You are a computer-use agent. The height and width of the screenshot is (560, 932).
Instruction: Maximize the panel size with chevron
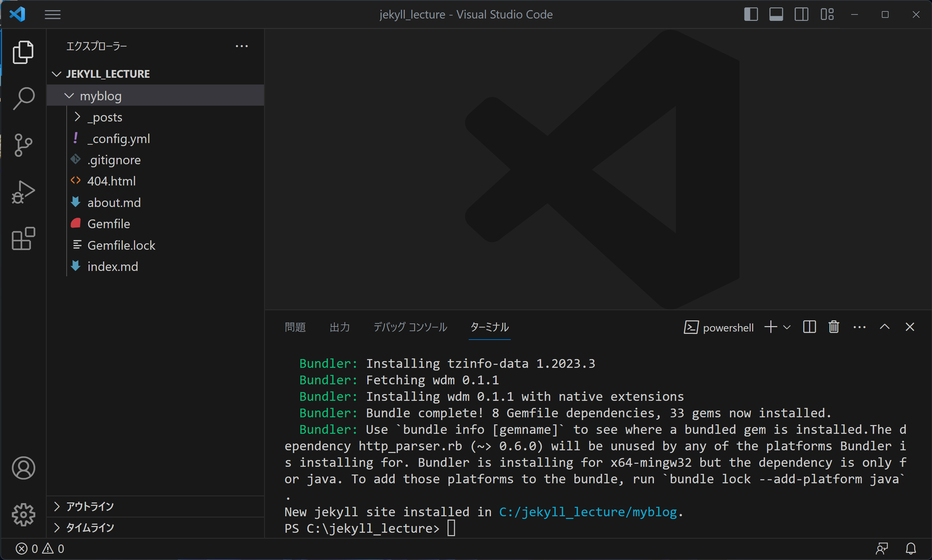click(885, 327)
